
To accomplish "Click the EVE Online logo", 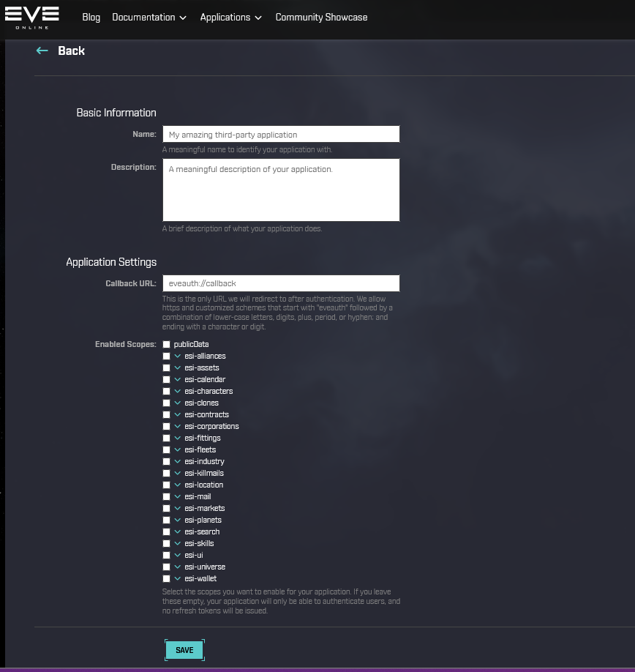I will (32, 18).
